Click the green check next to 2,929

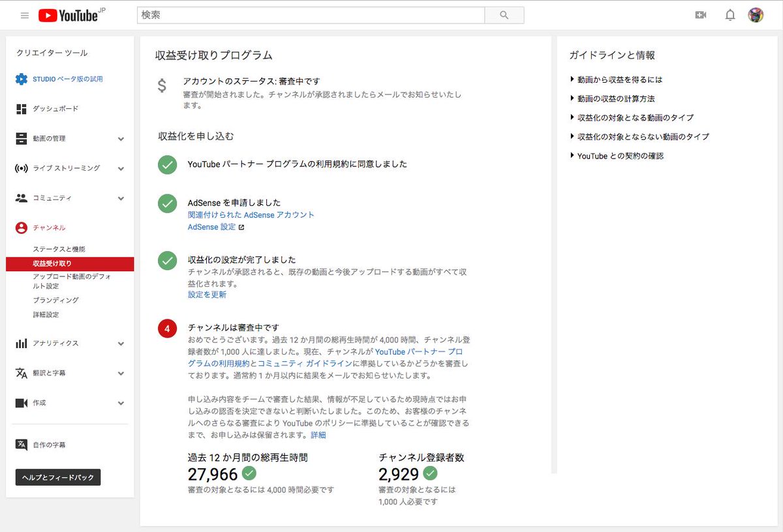[430, 473]
